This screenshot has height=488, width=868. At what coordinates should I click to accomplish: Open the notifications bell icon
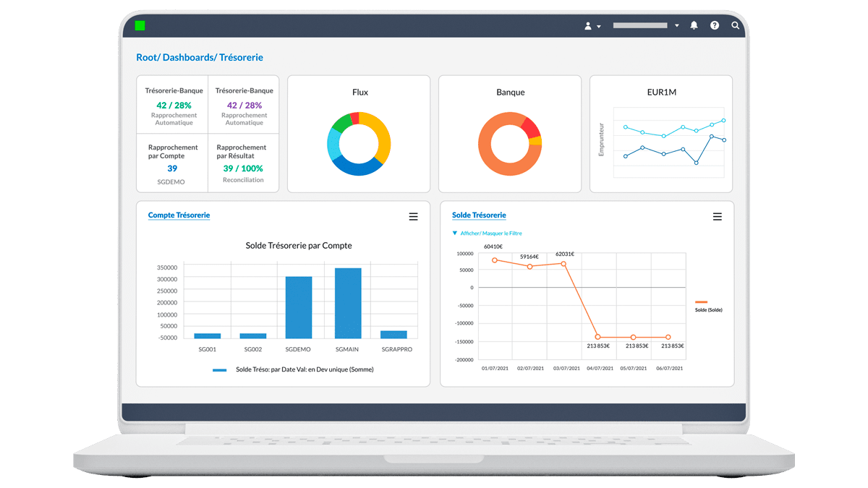click(x=694, y=25)
